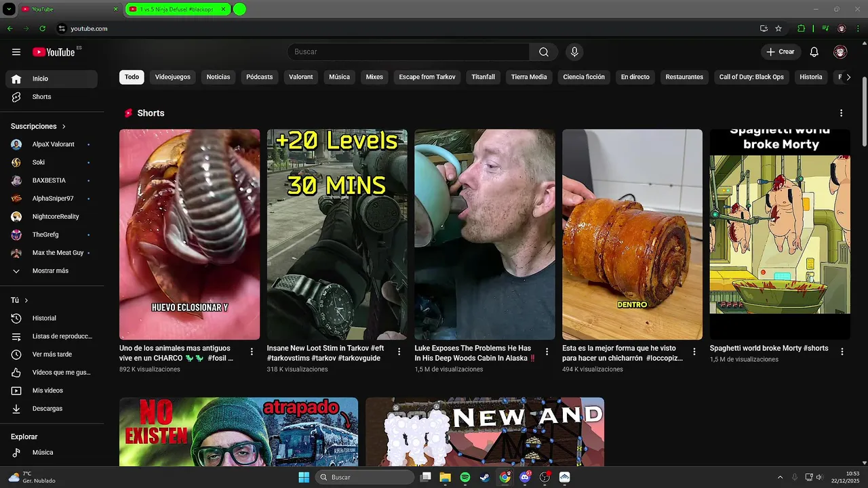The image size is (868, 488).
Task: Play the Spaghetti world Morty short
Action: (780, 235)
